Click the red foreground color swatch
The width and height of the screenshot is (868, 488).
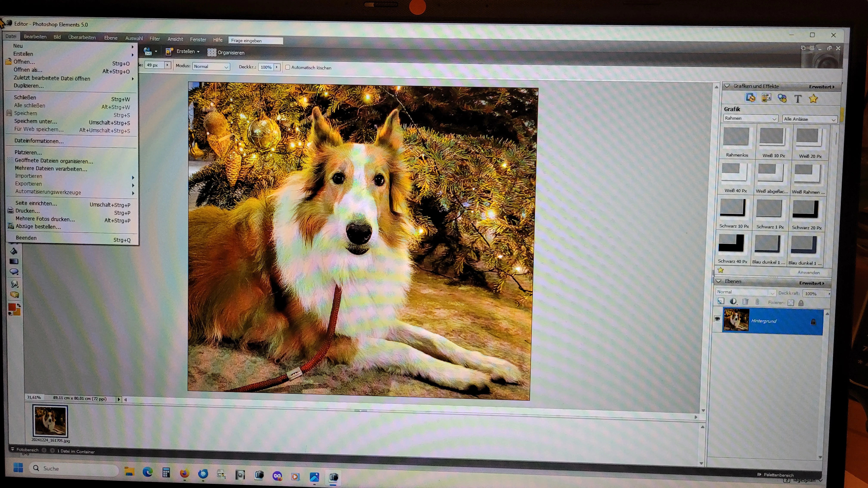12,307
